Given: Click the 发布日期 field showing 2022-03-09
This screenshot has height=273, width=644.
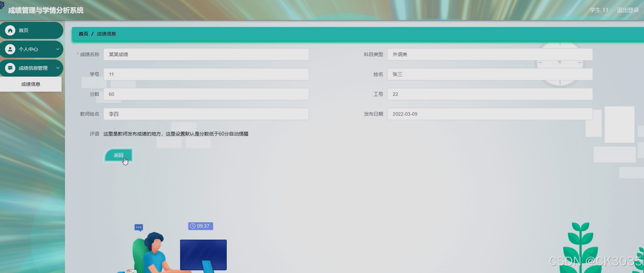Looking at the screenshot, I should click(490, 114).
